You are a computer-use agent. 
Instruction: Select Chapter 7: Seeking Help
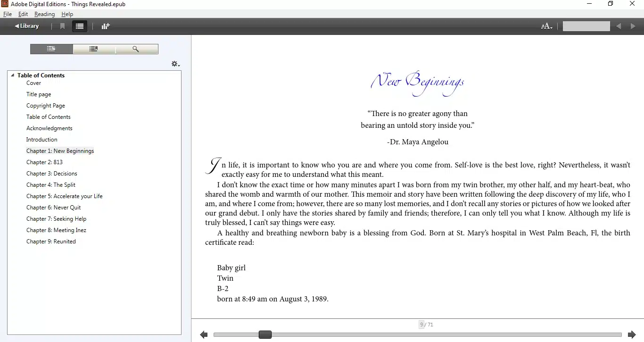coord(57,219)
